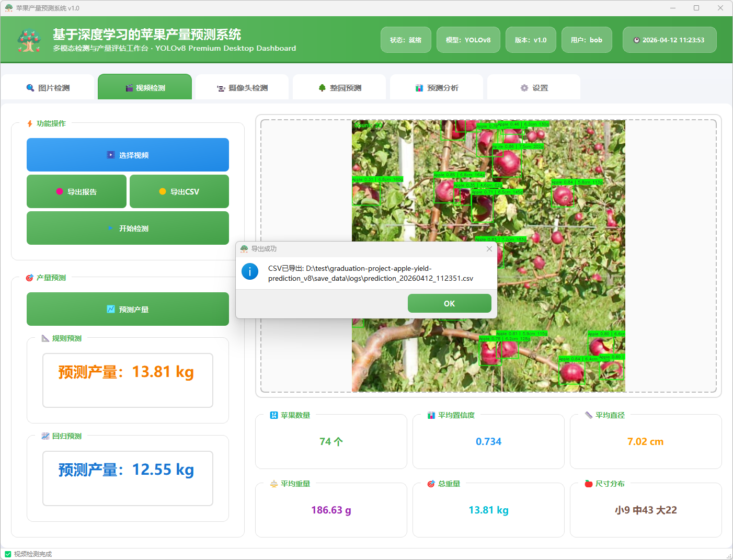
Task: Click the blue info icon in dialog
Action: click(250, 271)
